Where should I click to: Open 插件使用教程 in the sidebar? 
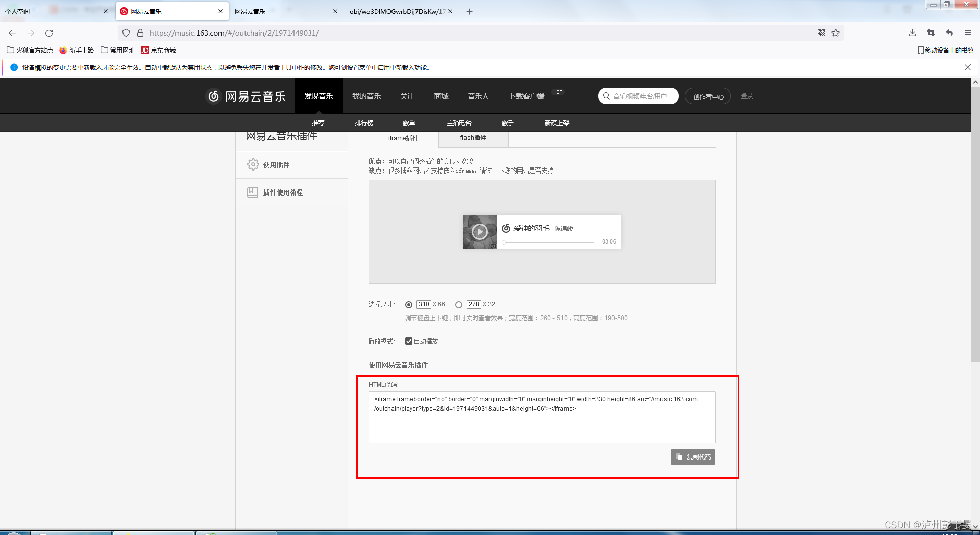[291, 192]
